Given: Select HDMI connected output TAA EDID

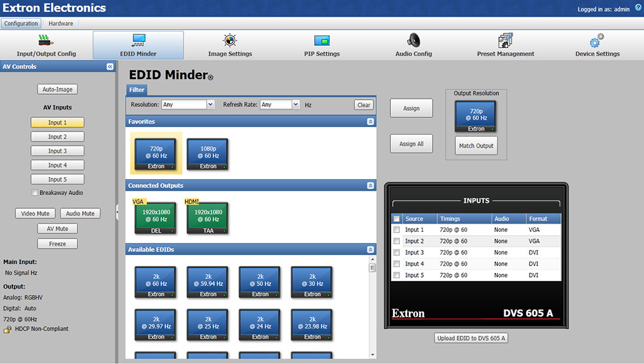Looking at the screenshot, I should (x=208, y=218).
